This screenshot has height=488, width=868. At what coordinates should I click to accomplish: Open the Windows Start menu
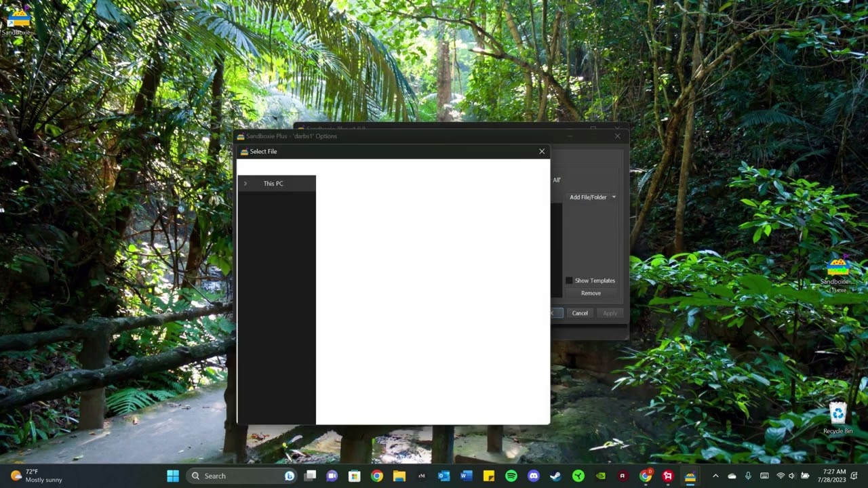tap(173, 476)
